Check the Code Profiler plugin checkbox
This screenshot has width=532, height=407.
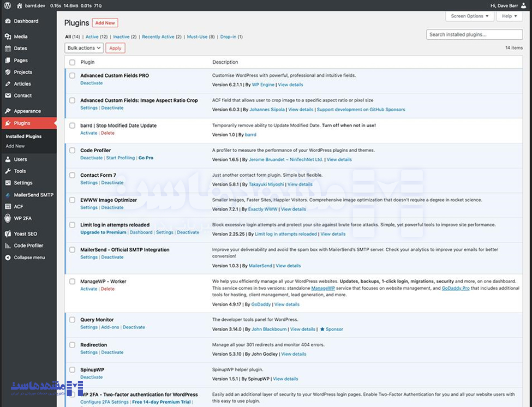pyautogui.click(x=72, y=151)
